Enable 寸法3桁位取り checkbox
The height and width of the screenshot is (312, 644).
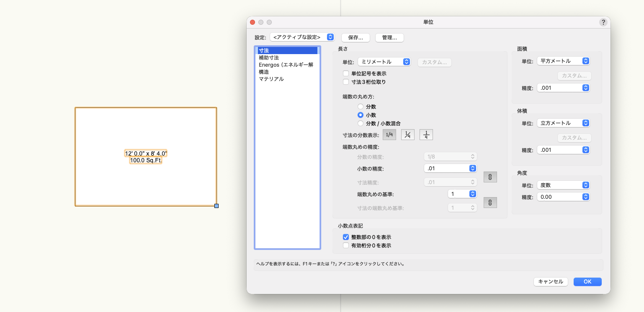coord(346,82)
